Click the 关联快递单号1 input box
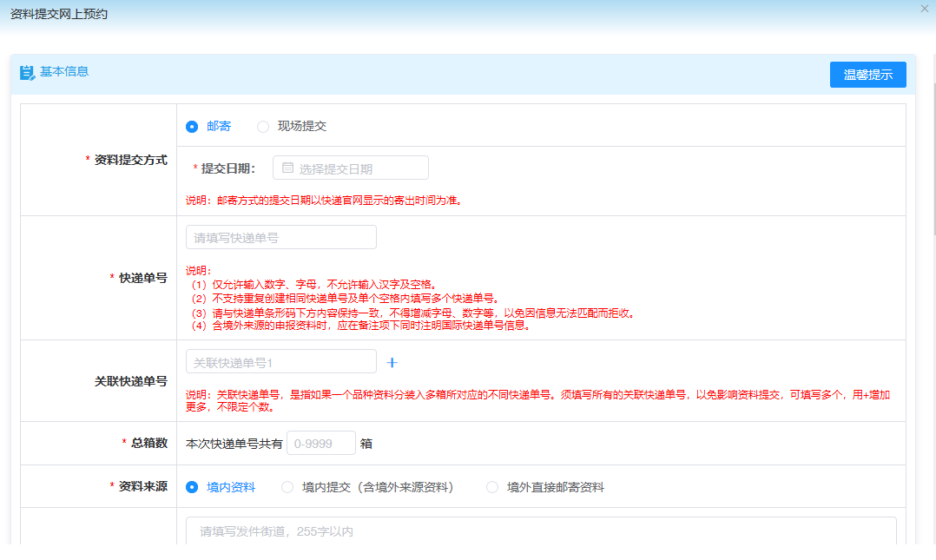 [280, 361]
